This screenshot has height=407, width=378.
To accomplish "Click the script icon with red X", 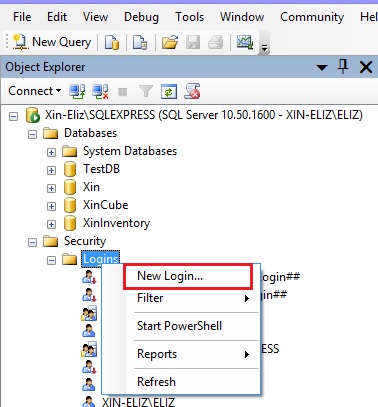I will [192, 91].
